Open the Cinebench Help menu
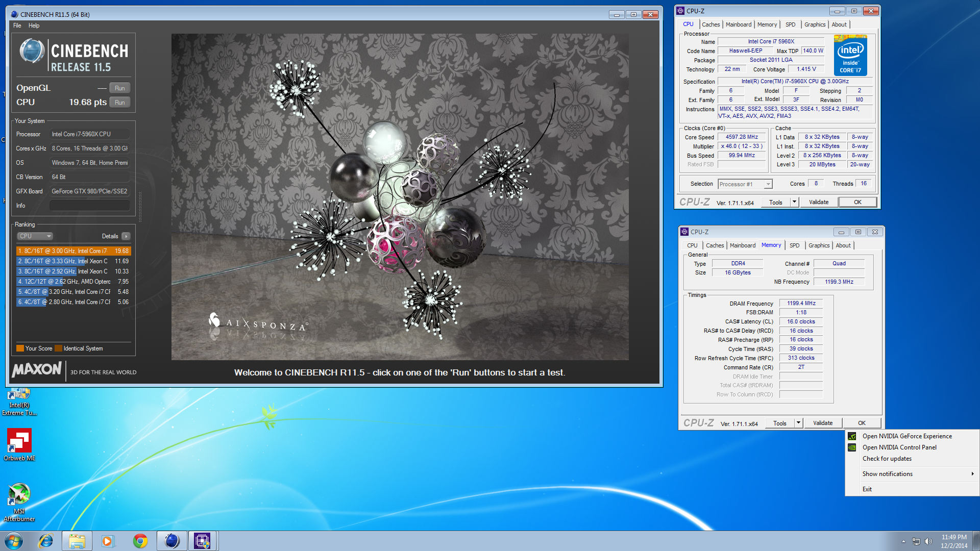 [34, 26]
